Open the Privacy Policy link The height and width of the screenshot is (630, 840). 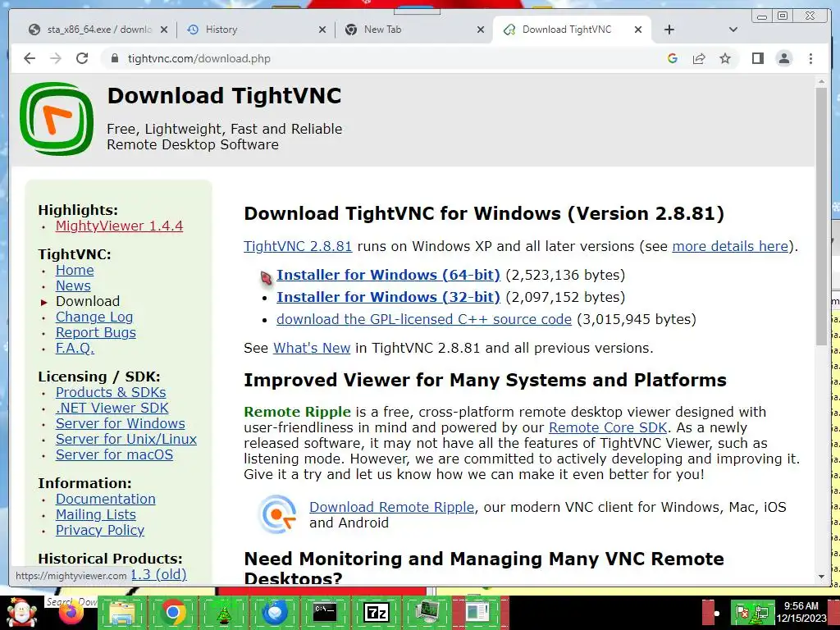(100, 531)
